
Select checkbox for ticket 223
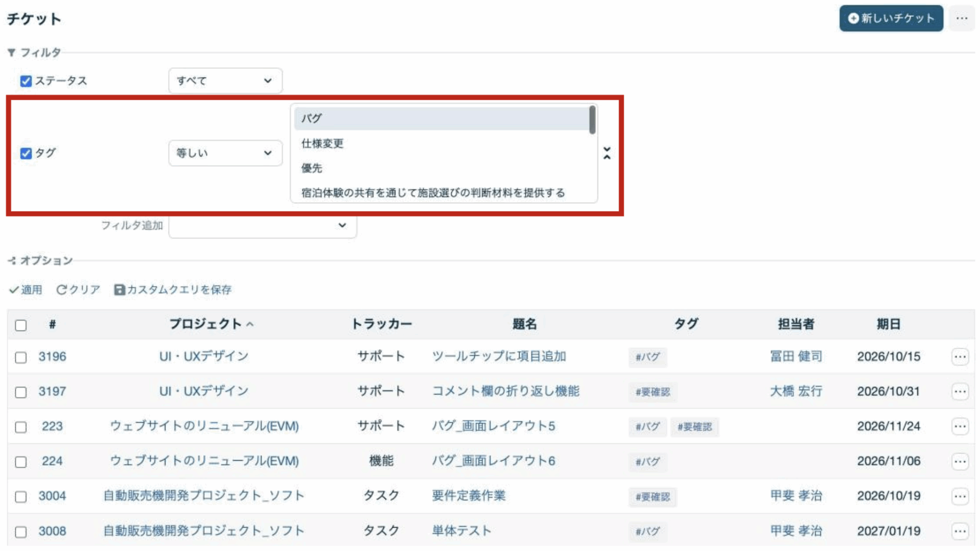21,427
